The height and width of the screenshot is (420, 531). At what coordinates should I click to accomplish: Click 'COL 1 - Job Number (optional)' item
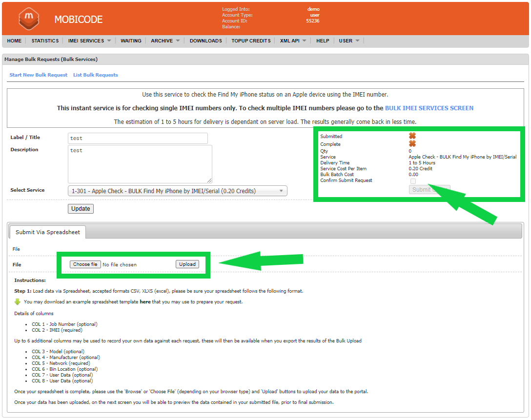[65, 324]
